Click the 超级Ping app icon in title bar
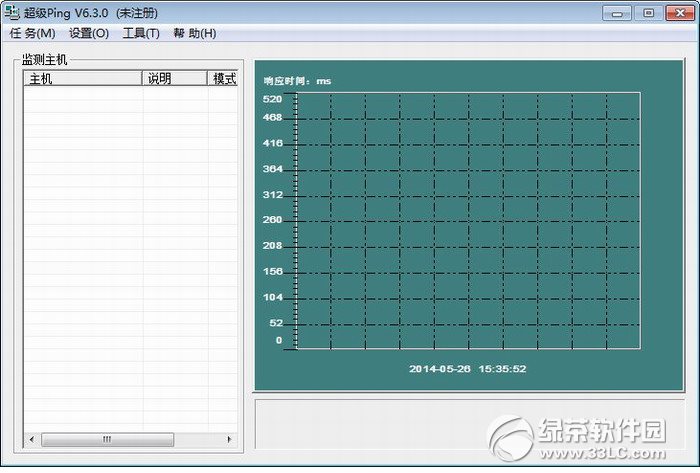 (12, 12)
